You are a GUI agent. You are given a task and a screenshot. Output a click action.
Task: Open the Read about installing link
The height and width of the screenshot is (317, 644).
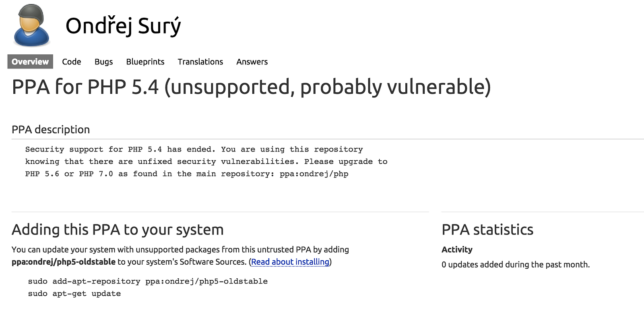coord(290,262)
